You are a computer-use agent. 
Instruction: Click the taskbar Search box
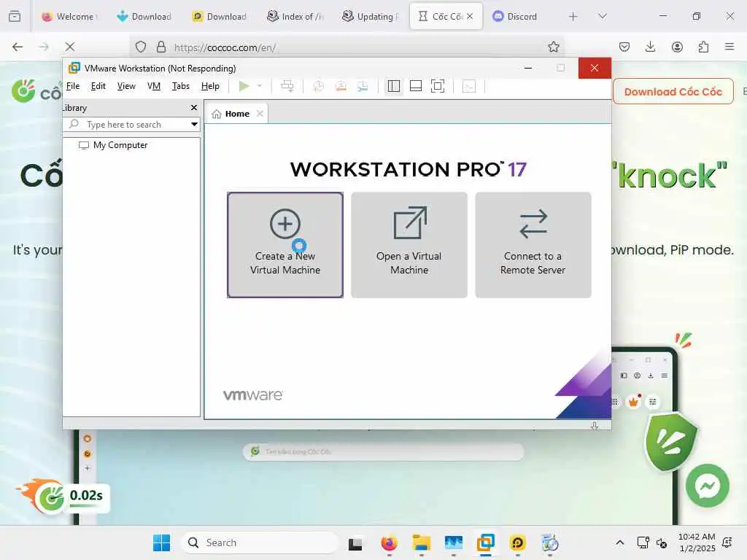pyautogui.click(x=260, y=542)
